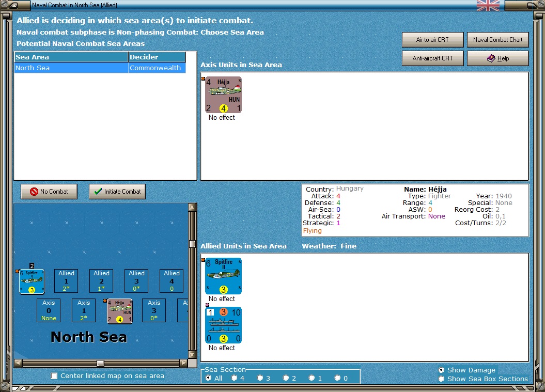Click the British flag icon in the title bar
The width and height of the screenshot is (545, 392).
(x=488, y=5)
